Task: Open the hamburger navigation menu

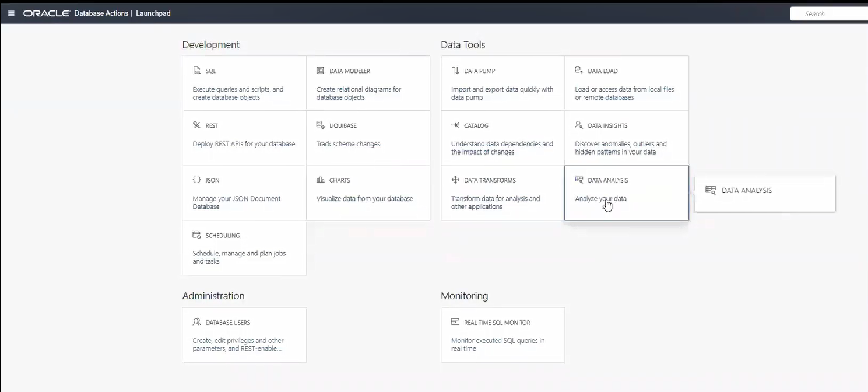Action: click(x=11, y=13)
